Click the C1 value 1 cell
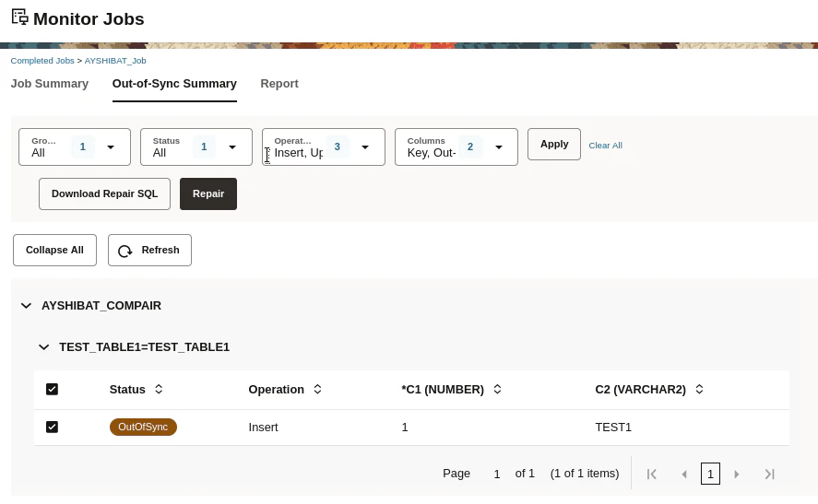Screen dimensions: 818x504 [405, 428]
